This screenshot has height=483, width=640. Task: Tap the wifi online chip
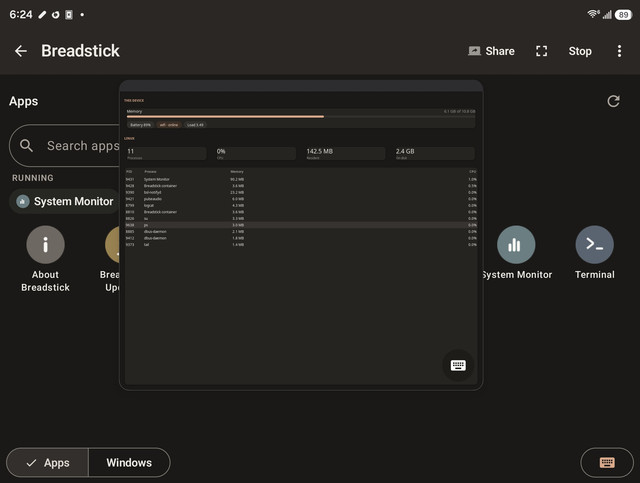click(x=169, y=125)
